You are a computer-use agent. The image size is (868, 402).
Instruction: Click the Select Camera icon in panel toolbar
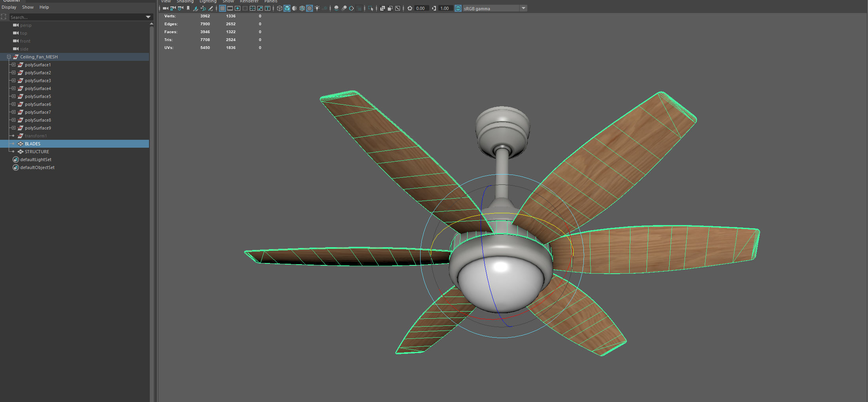[x=165, y=8]
